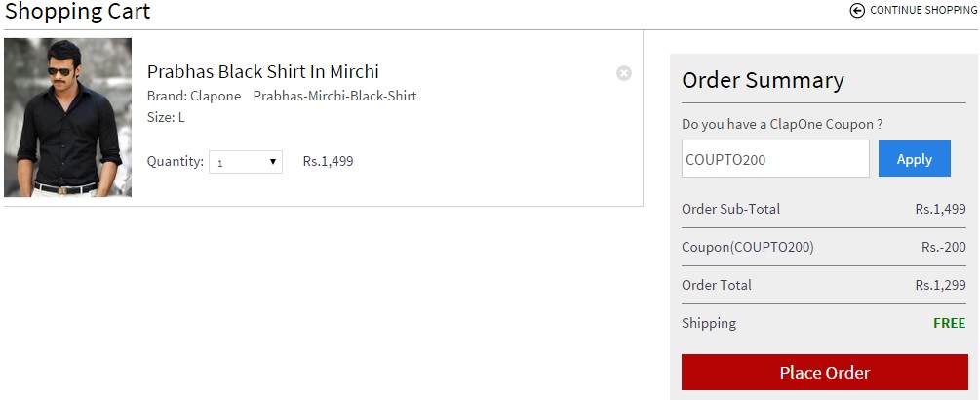Click the Brand: Clapone label
Viewport: 980px width, 400px height.
pos(194,96)
